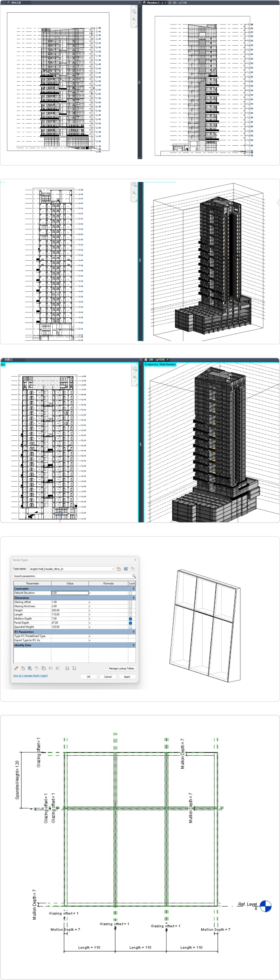The height and width of the screenshot is (980, 280).
Task: Collapse the Dimensions parameter group
Action: click(x=133, y=598)
